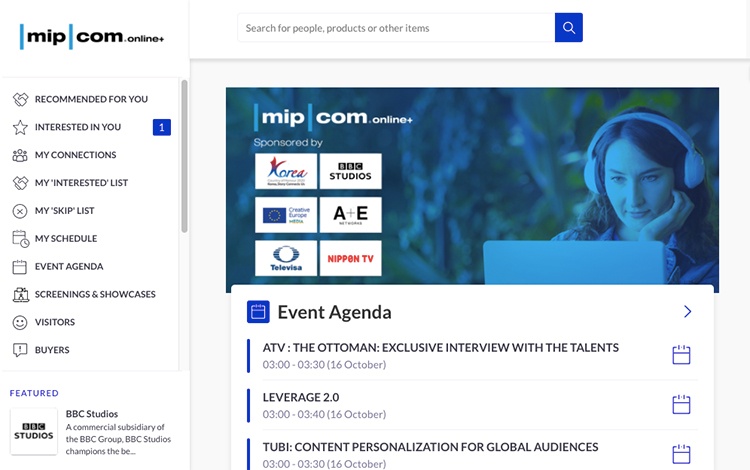Screen dimensions: 750x470
Task: Click the FEATURED section heading
Action: pyautogui.click(x=34, y=393)
